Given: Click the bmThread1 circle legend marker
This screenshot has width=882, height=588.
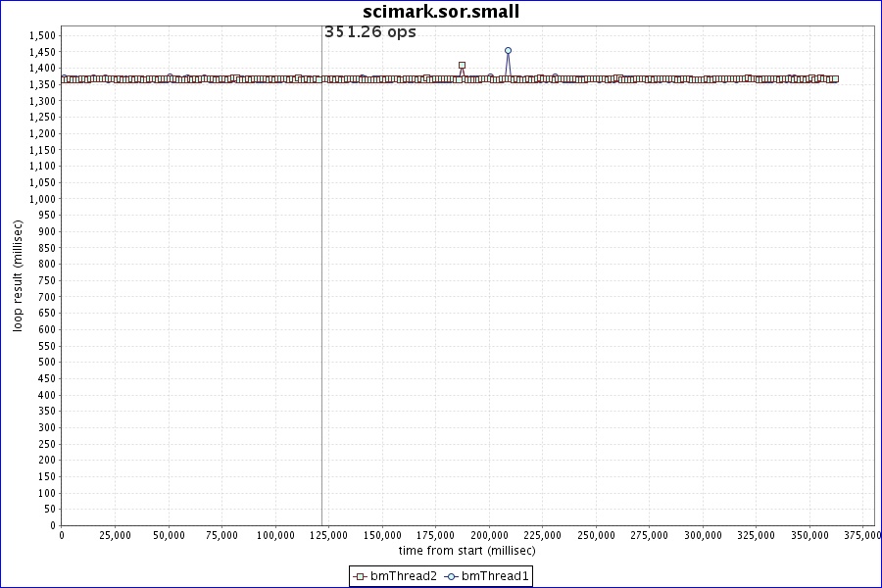Looking at the screenshot, I should coord(452,576).
